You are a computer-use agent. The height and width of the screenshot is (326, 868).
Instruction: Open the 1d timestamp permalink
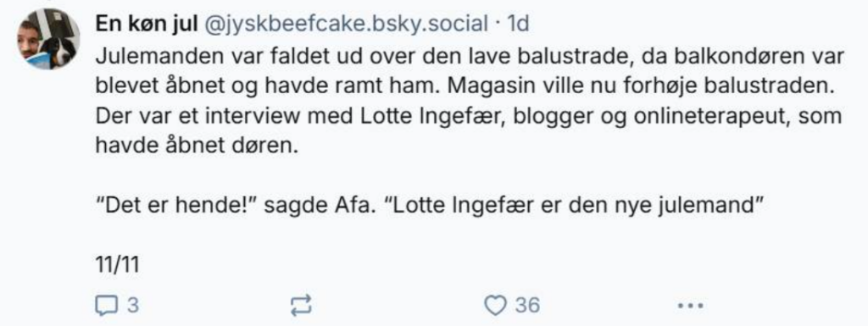pyautogui.click(x=519, y=24)
